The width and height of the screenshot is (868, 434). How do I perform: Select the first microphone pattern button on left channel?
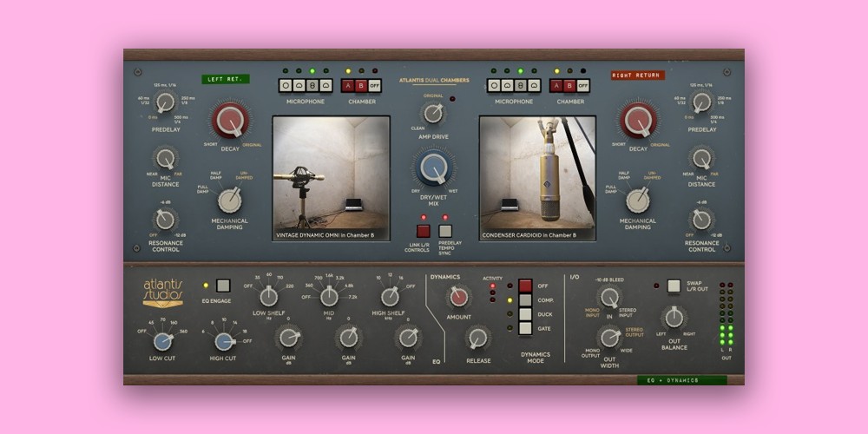286,85
